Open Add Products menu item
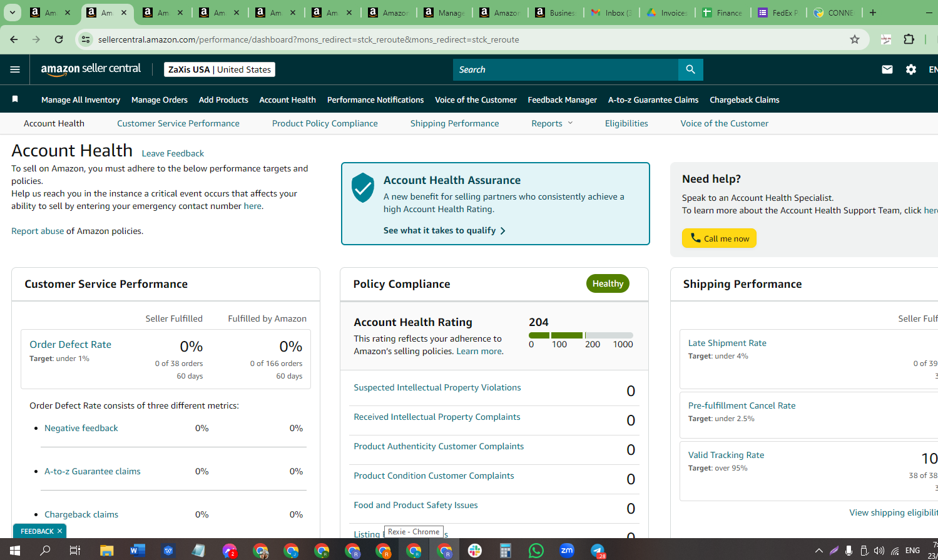Viewport: 938px width, 560px height. click(x=223, y=99)
